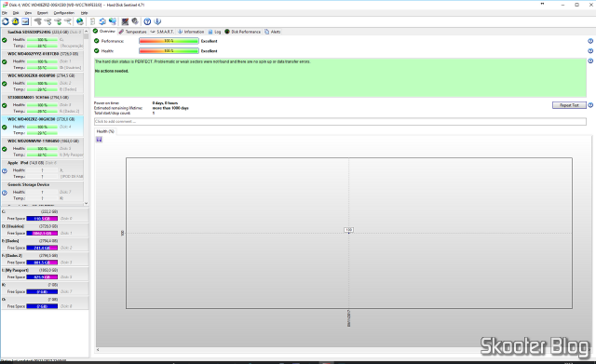Click the blue circular sync toolbar icon
The height and width of the screenshot is (364, 596).
102,21
